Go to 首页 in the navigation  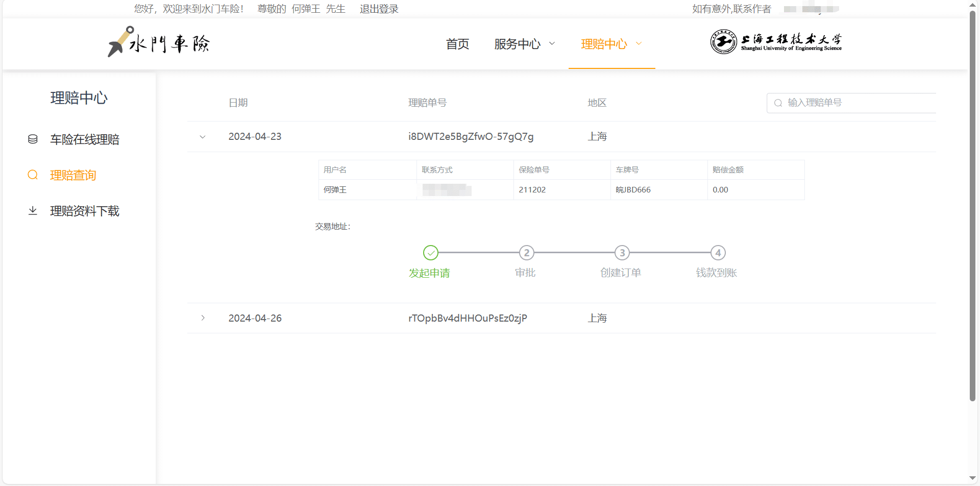(457, 44)
